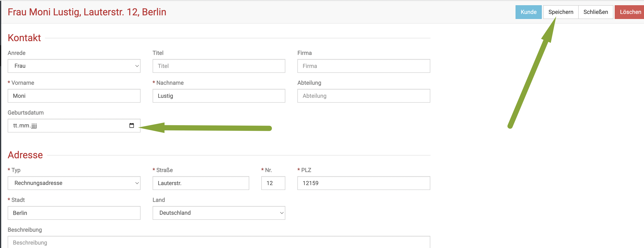Viewport: 644px width, 248px height.
Task: Click the blue Kunde button
Action: pyautogui.click(x=528, y=12)
